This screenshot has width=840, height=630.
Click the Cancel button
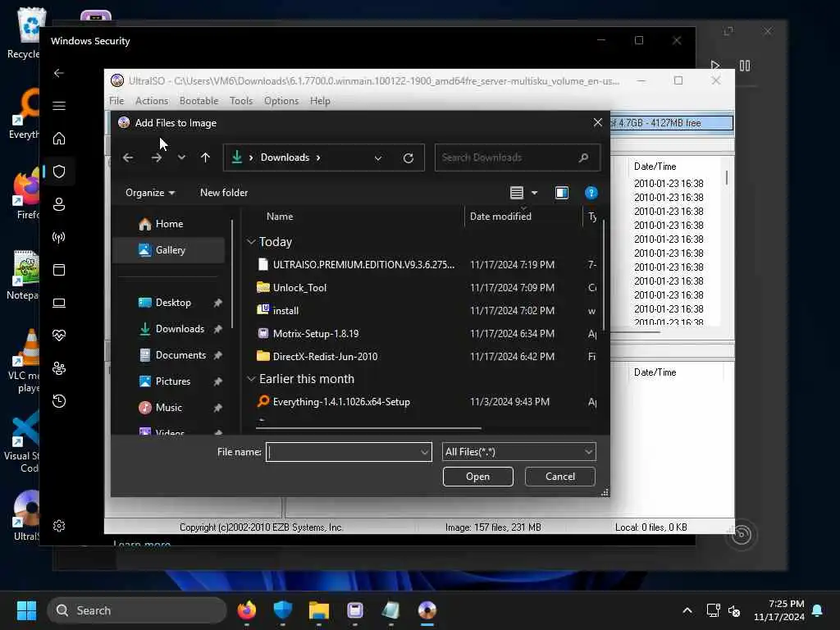click(559, 477)
